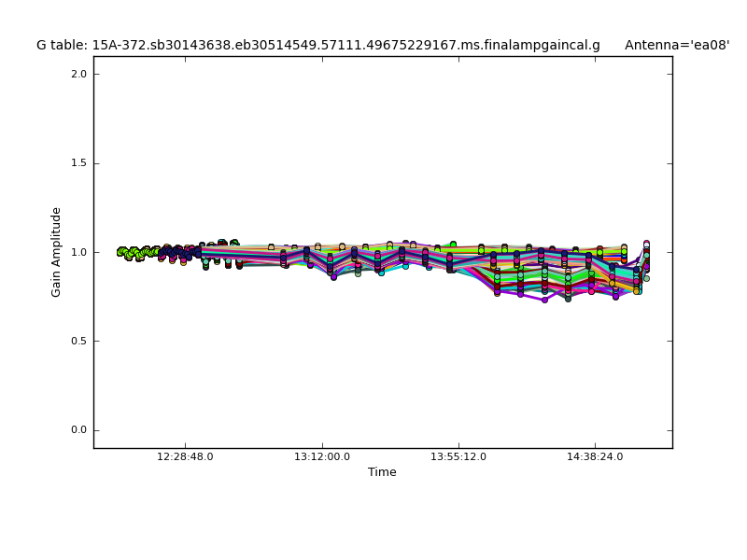747x560 pixels.
Task: Click the purple dip point just after 13:12:00
Action: [333, 277]
